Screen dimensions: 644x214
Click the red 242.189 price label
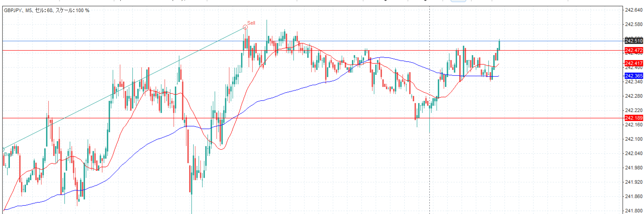[633, 118]
